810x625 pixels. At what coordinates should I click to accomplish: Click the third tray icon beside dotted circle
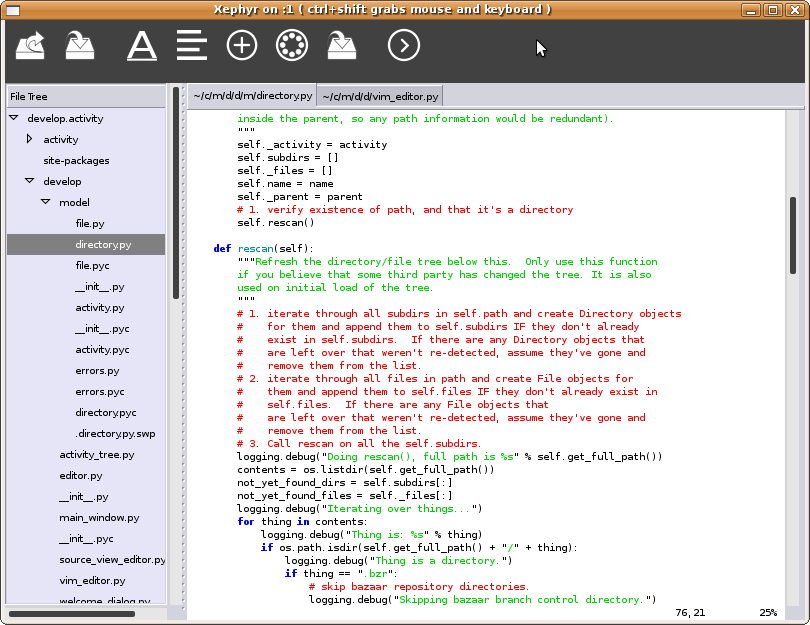[x=343, y=45]
